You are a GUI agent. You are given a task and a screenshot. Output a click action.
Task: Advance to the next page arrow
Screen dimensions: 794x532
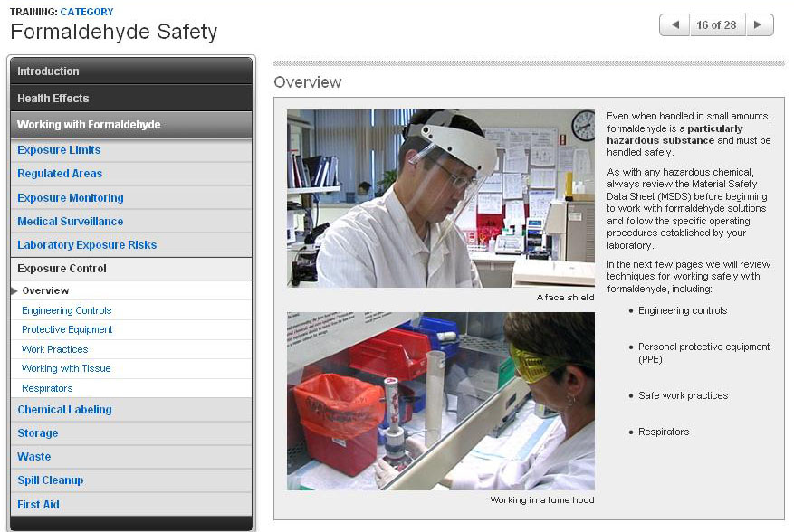pyautogui.click(x=759, y=25)
